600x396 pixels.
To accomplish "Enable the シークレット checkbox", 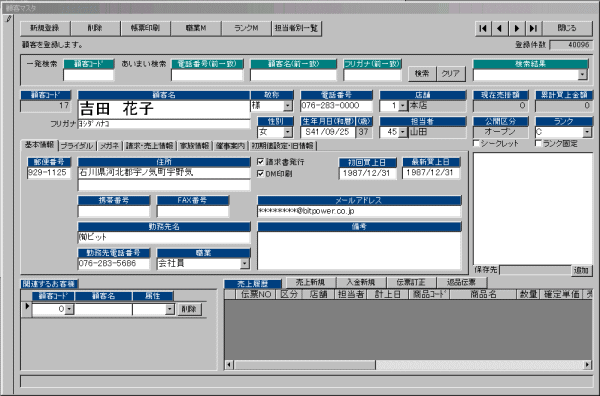I will 476,143.
